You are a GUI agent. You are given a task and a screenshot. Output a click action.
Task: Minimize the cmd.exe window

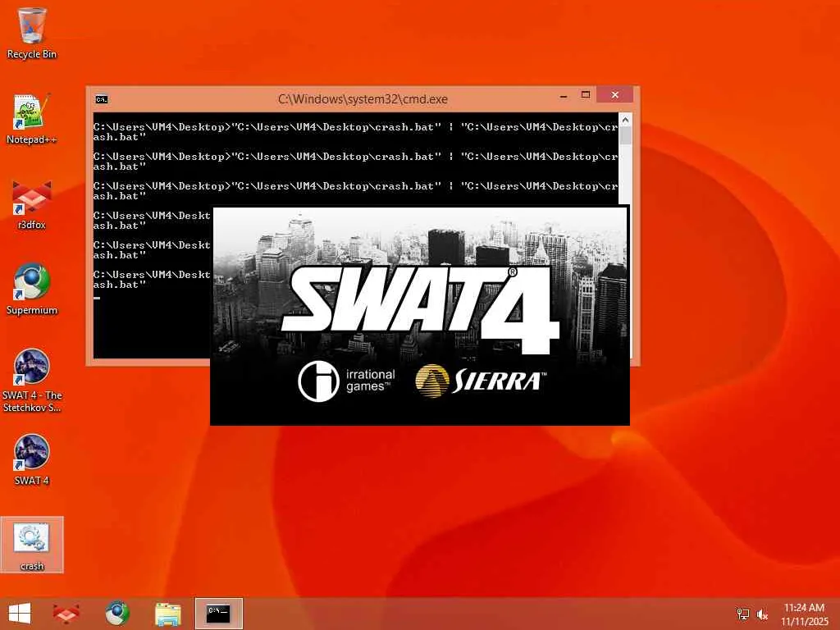tap(564, 96)
